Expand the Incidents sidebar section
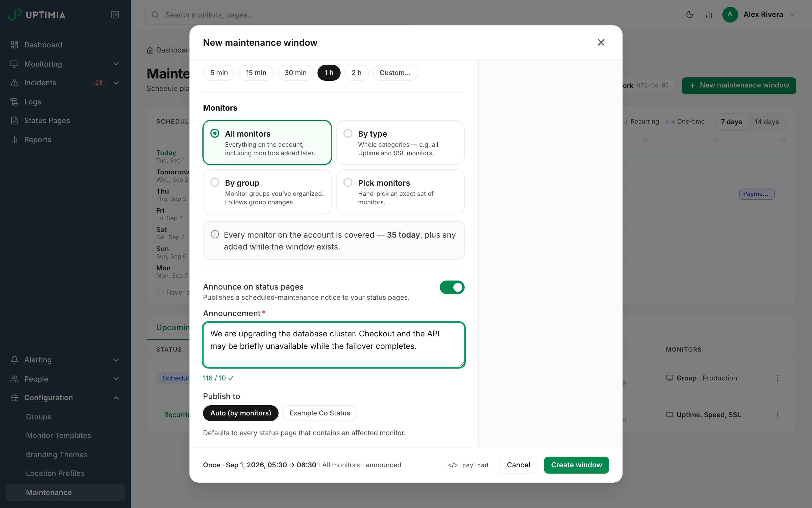The image size is (812, 508). tap(116, 83)
